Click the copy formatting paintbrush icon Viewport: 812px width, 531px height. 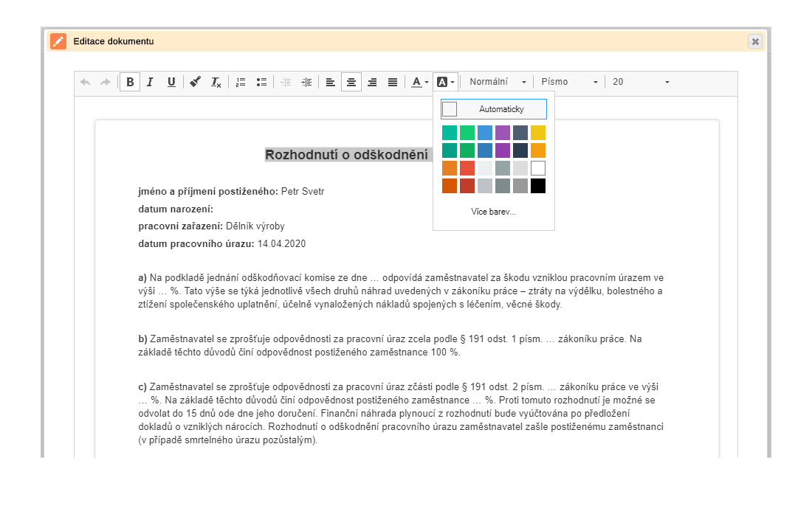point(195,82)
